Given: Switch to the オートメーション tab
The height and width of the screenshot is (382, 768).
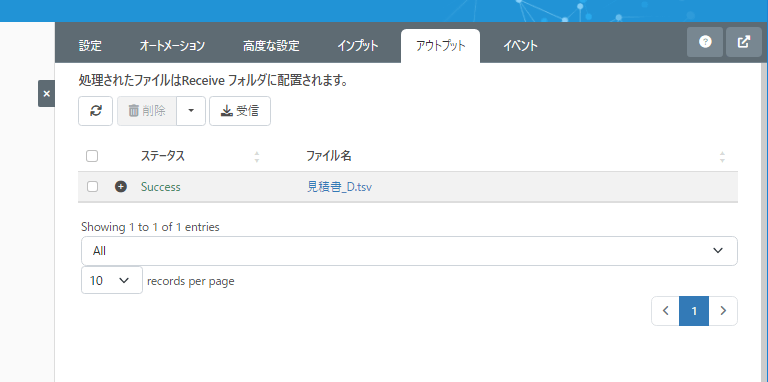Looking at the screenshot, I should (x=172, y=46).
